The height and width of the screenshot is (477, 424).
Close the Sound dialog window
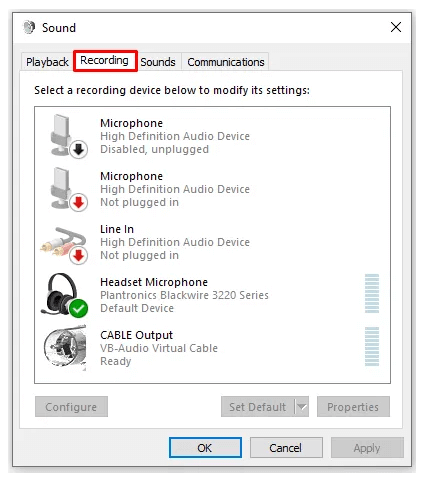pos(396,27)
